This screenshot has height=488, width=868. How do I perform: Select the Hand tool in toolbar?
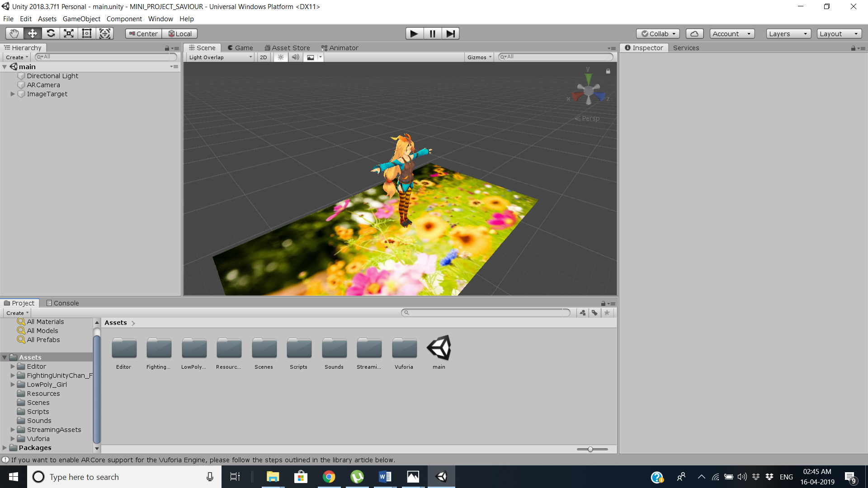14,33
